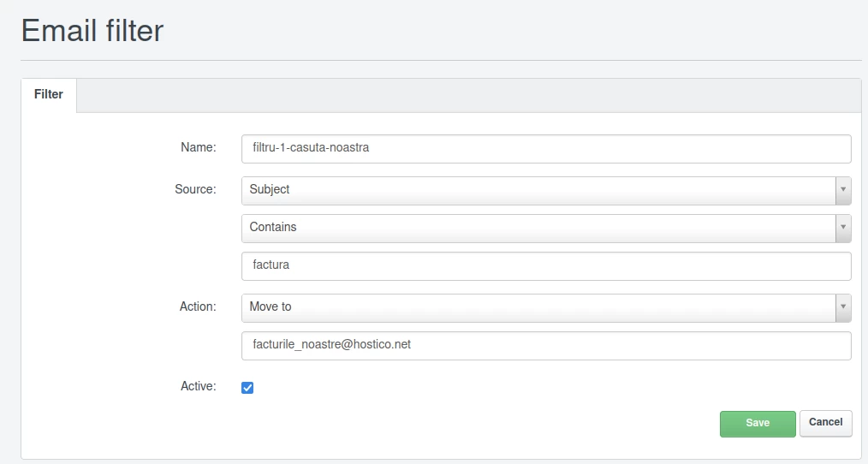Click the 'Active:' label text
Viewport: 868px width, 464px height.
(x=198, y=387)
